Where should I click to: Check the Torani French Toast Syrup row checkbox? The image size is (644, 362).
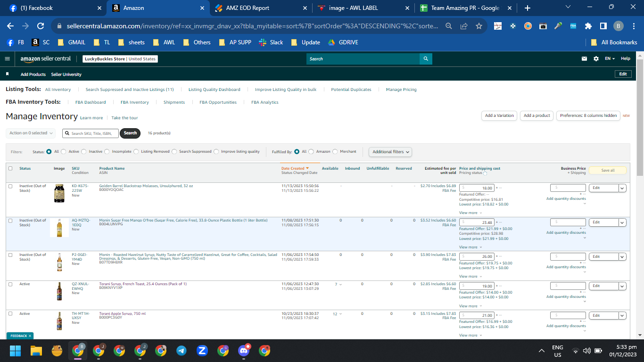pos(10,284)
